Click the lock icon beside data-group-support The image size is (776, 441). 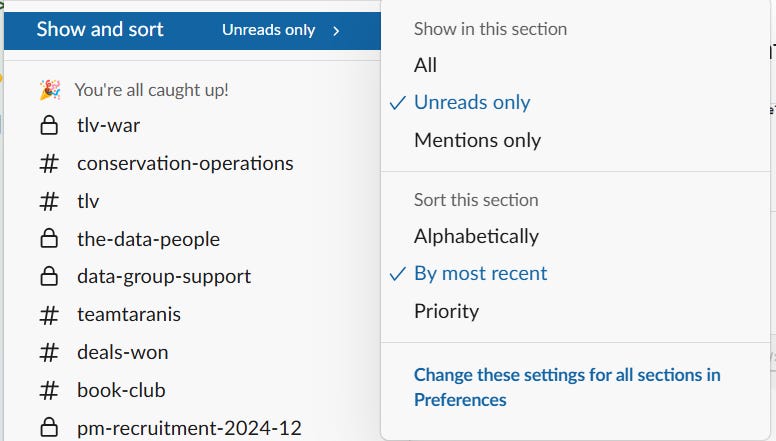tap(49, 277)
